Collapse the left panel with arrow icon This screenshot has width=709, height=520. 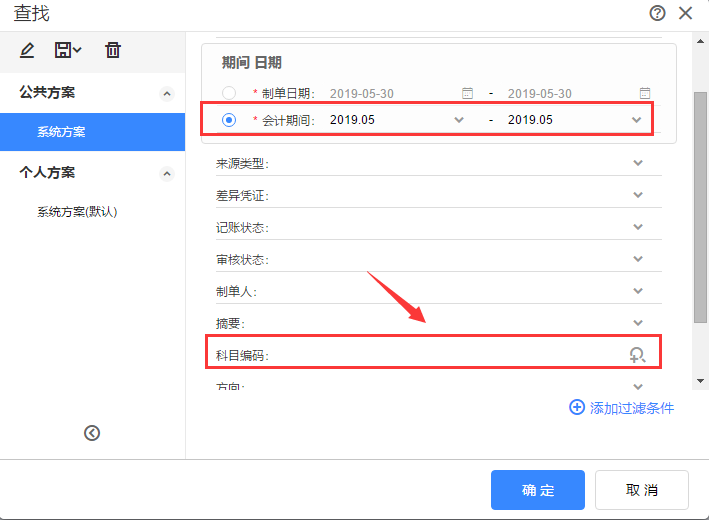(x=92, y=433)
